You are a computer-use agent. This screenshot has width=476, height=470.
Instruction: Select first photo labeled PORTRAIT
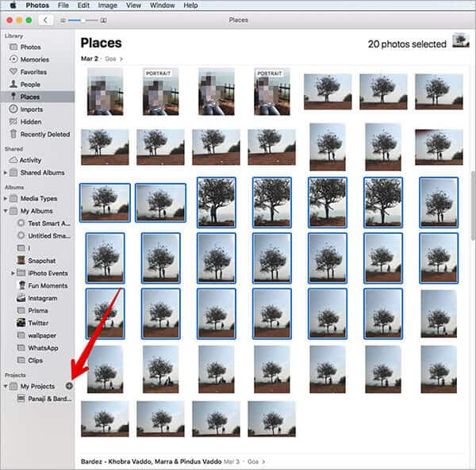tap(160, 92)
